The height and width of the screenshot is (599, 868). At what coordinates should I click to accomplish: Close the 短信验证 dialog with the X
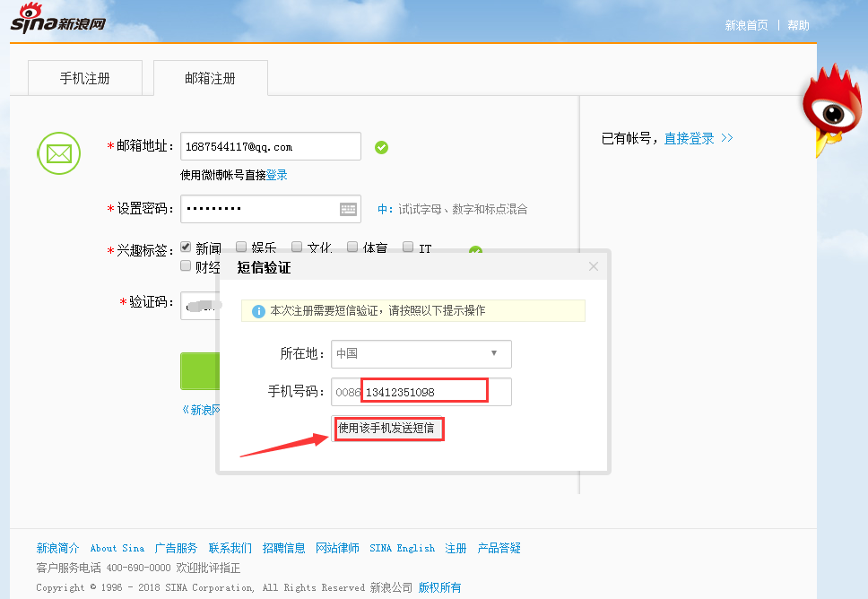594,267
